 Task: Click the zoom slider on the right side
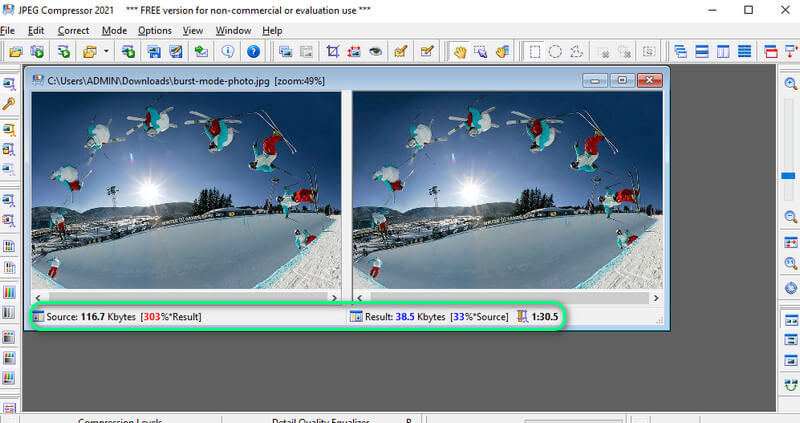tap(790, 176)
